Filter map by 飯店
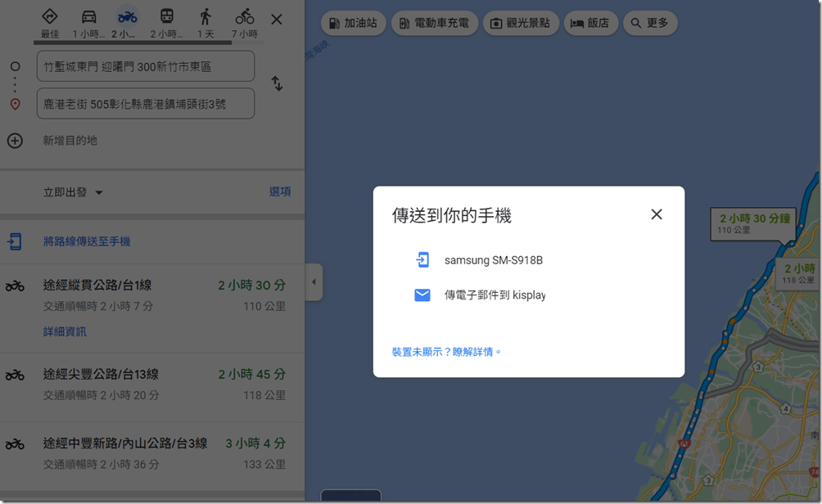 click(590, 23)
